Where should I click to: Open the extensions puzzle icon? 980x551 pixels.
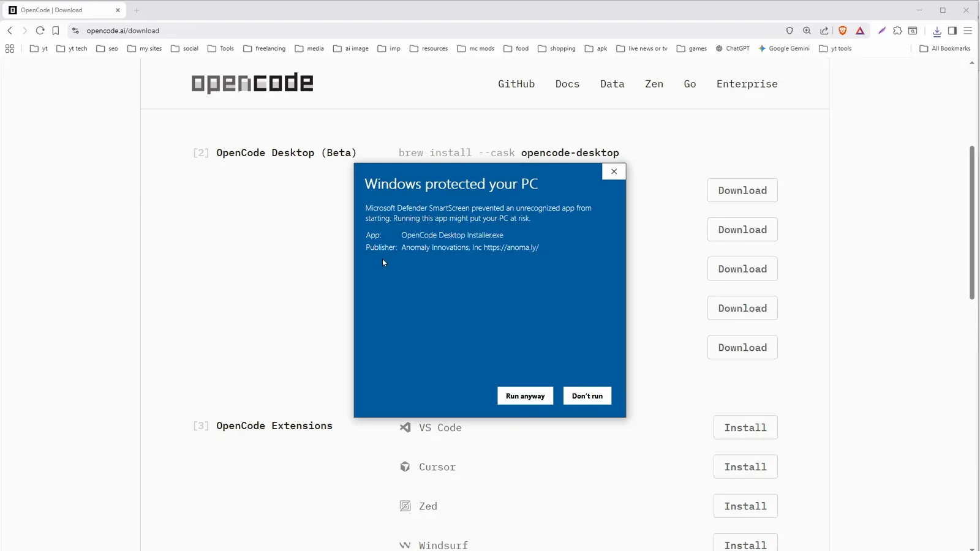point(897,31)
